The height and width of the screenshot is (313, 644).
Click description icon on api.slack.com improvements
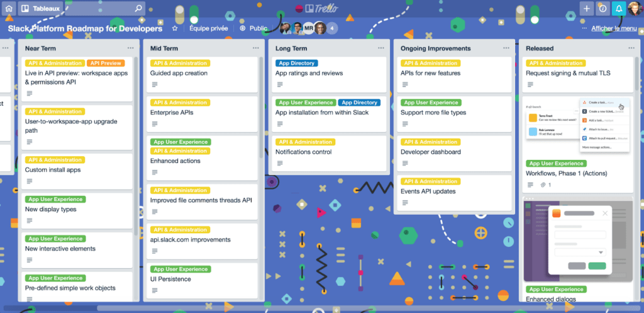point(155,251)
